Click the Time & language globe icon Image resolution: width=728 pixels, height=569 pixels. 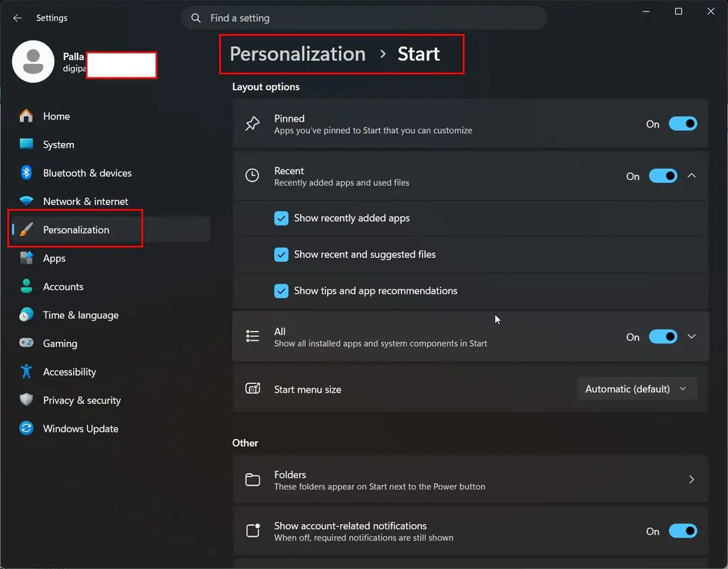[x=26, y=314]
